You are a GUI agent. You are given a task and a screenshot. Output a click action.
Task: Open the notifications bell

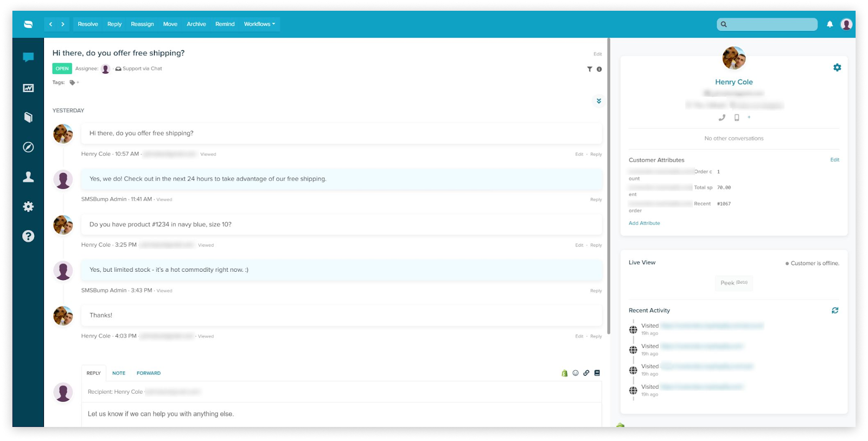pos(829,24)
